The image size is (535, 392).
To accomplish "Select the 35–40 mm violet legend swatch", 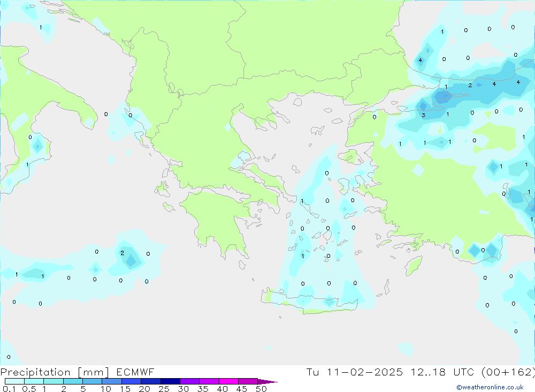I will (x=209, y=381).
